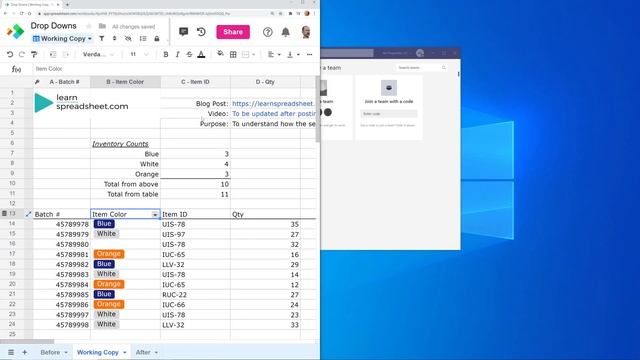Viewport: 640px width, 360px height.
Task: Open the fill color bucket
Action: 220,54
